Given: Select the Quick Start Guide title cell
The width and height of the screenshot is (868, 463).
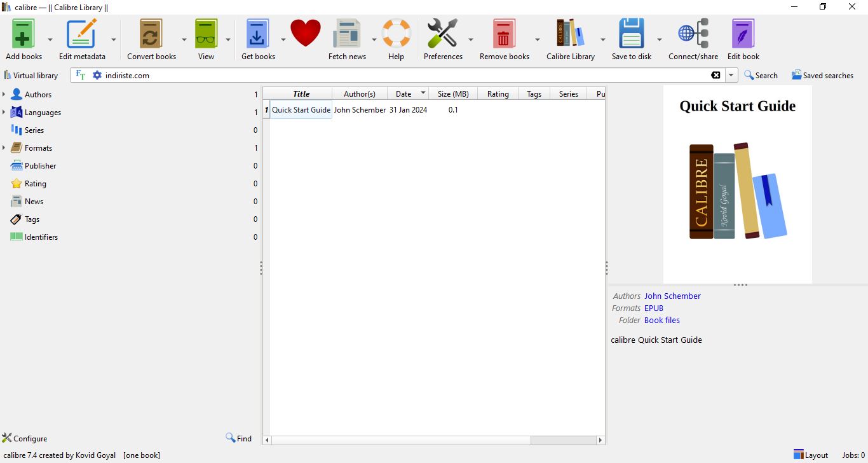Looking at the screenshot, I should tap(301, 109).
